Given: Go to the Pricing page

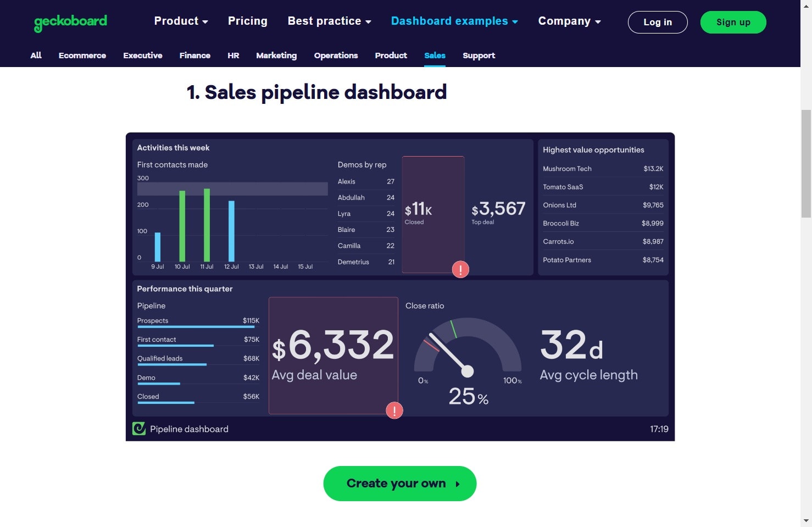Looking at the screenshot, I should point(248,21).
